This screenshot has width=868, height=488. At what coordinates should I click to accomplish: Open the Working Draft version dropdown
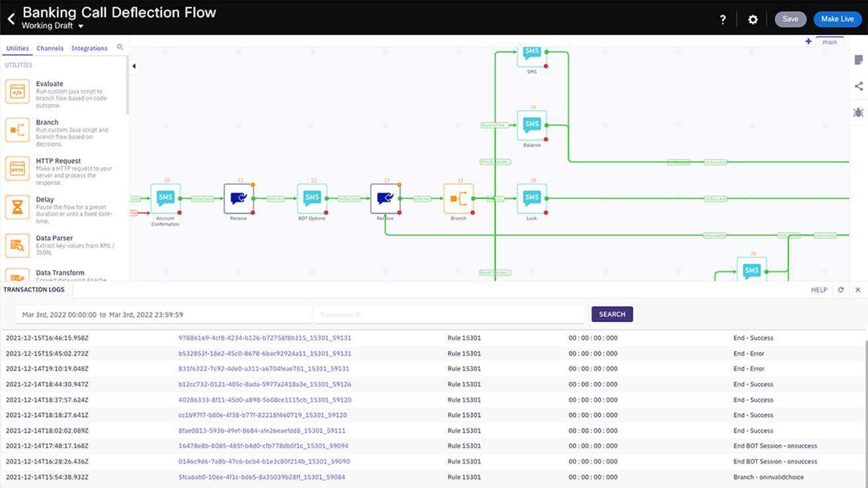point(53,26)
